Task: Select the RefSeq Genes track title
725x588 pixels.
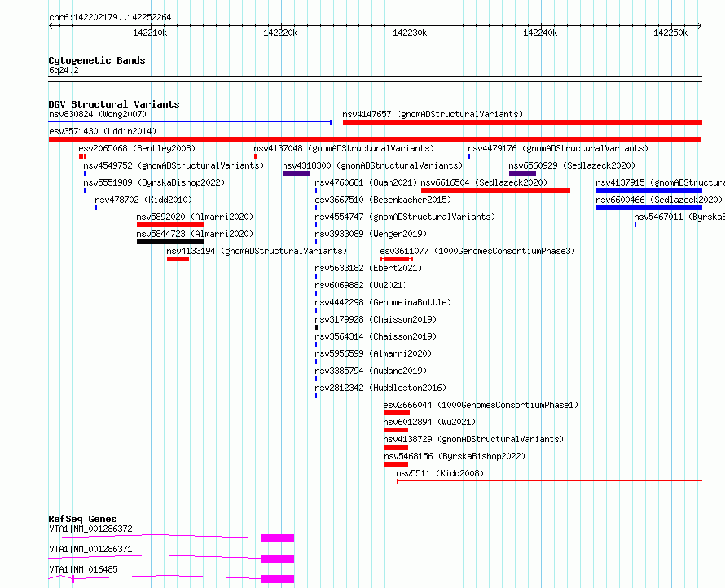Action: click(x=82, y=519)
